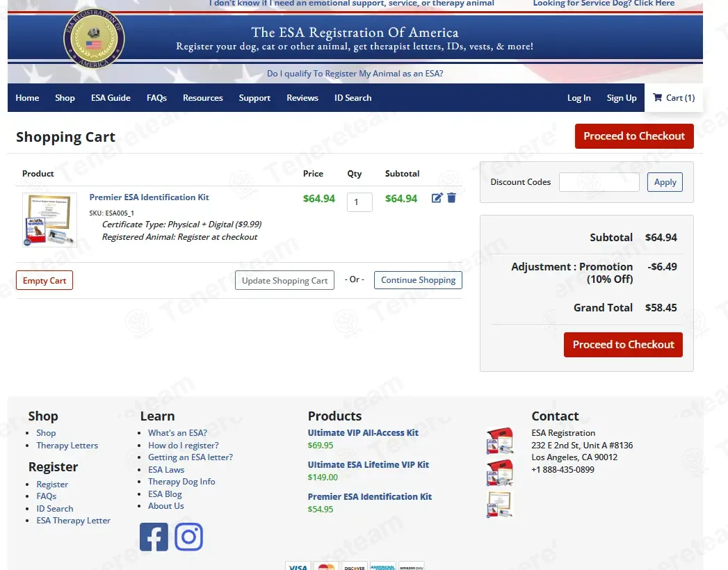The width and height of the screenshot is (728, 570).
Task: Click the SKU: ESA005_1 text
Action: 111,213
